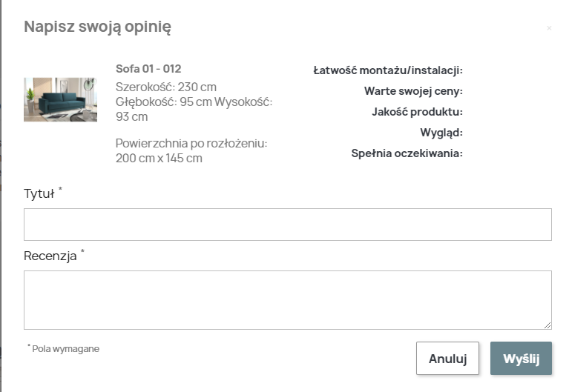Click the Recenzja field label
The image size is (569, 392).
(50, 256)
